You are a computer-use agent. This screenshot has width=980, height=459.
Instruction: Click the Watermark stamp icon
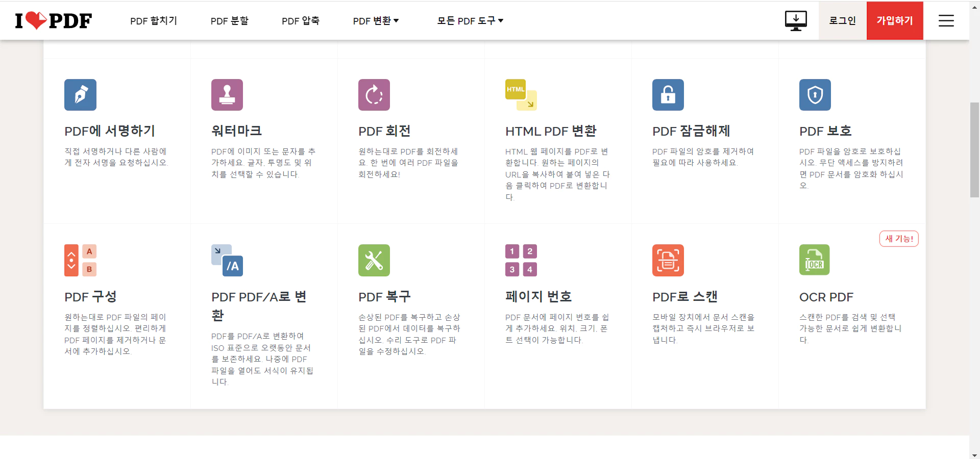(227, 94)
